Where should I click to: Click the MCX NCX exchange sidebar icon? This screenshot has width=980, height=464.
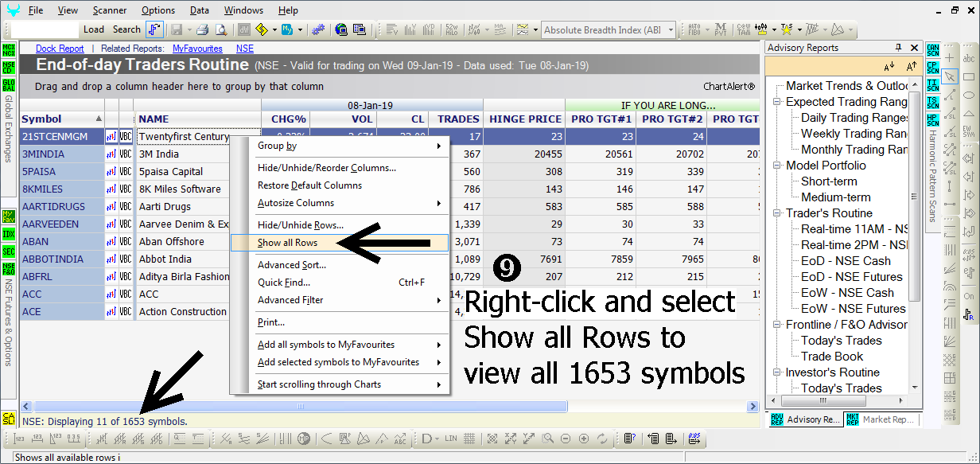tap(9, 50)
